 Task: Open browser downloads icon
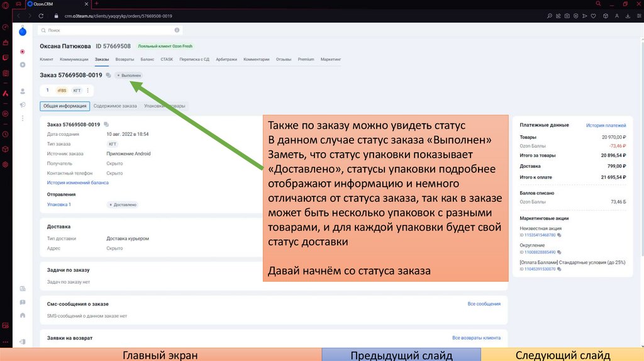pyautogui.click(x=628, y=16)
